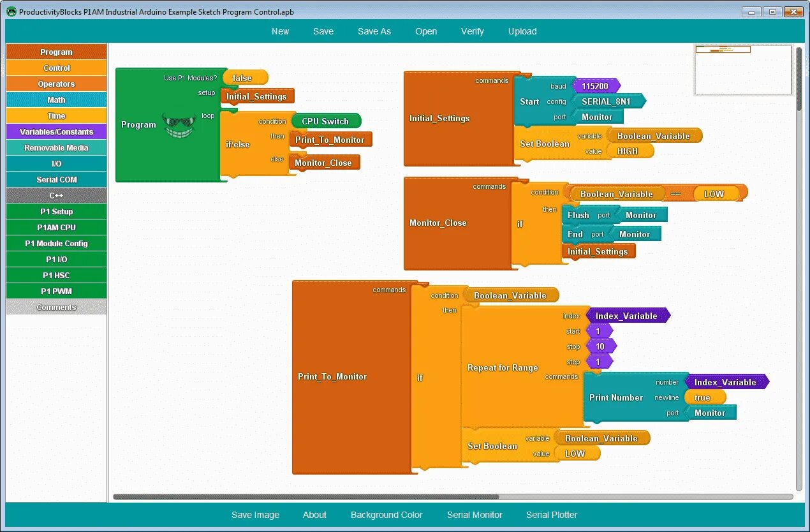Click the canvas minimap thumbnail
Screen dimensions: 810x532
(x=742, y=70)
